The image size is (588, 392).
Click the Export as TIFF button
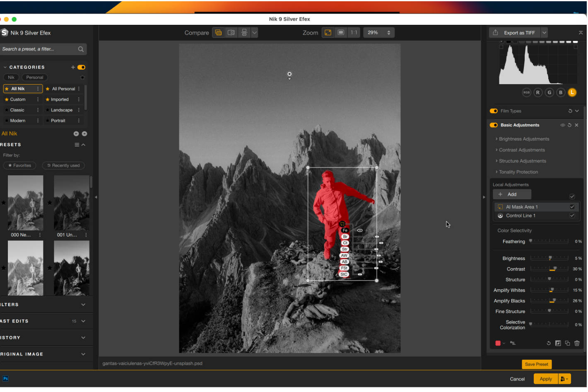(x=516, y=33)
